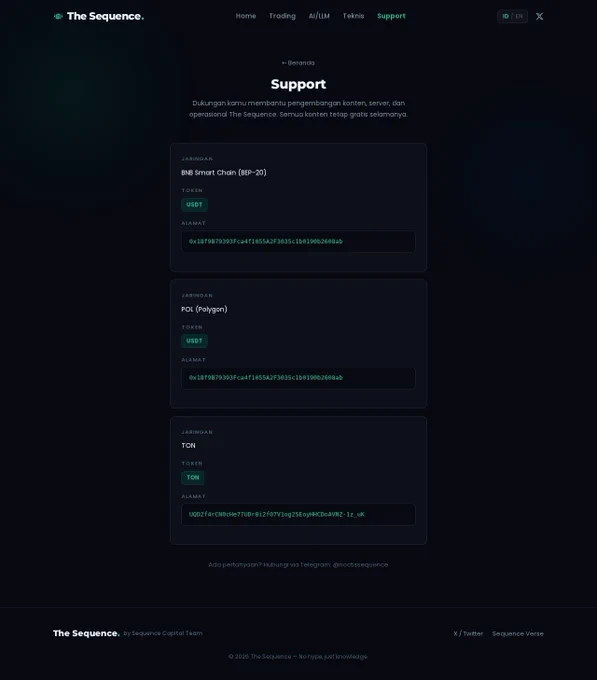Open Sequence Verse footer link
Screen dimensions: 597x680
(518, 634)
